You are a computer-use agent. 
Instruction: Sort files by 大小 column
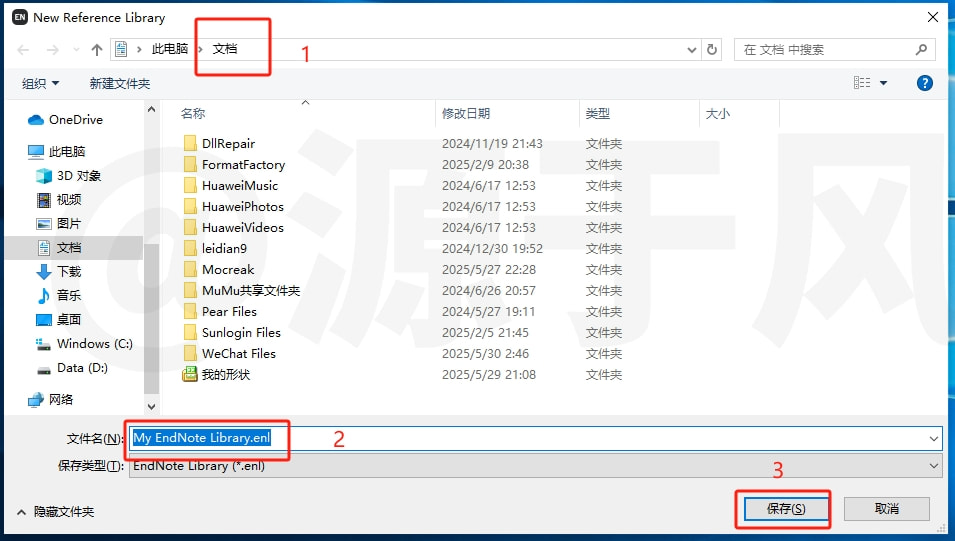(x=717, y=113)
